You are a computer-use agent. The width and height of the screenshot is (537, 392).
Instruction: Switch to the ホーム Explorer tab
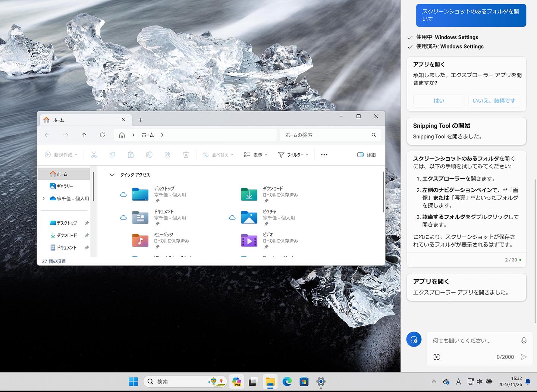(75, 120)
